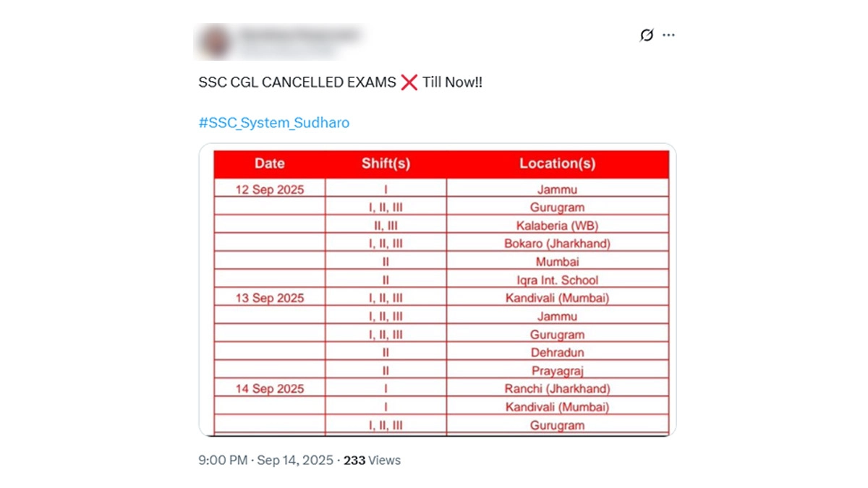Click the Location(s) header in the table image
This screenshot has width=868, height=488.
pyautogui.click(x=557, y=163)
